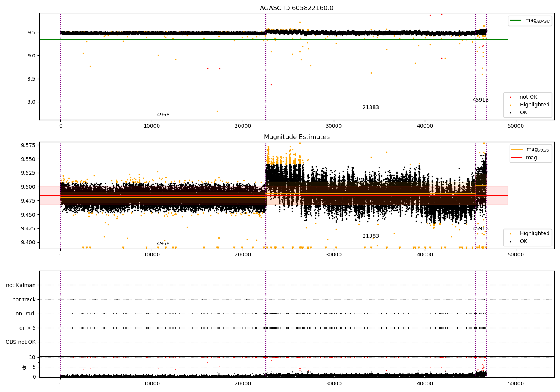Click the "9.500" y-tick label
560x392 pixels.
[28, 187]
